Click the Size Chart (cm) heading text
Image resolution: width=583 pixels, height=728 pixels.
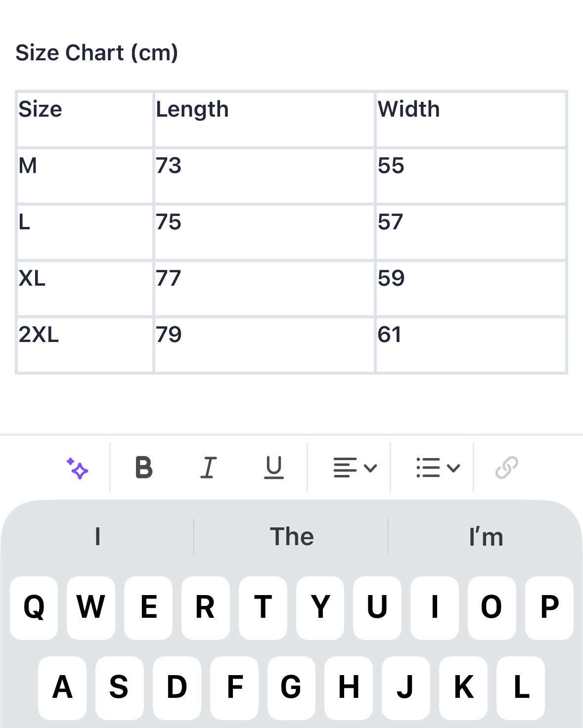[x=97, y=52]
